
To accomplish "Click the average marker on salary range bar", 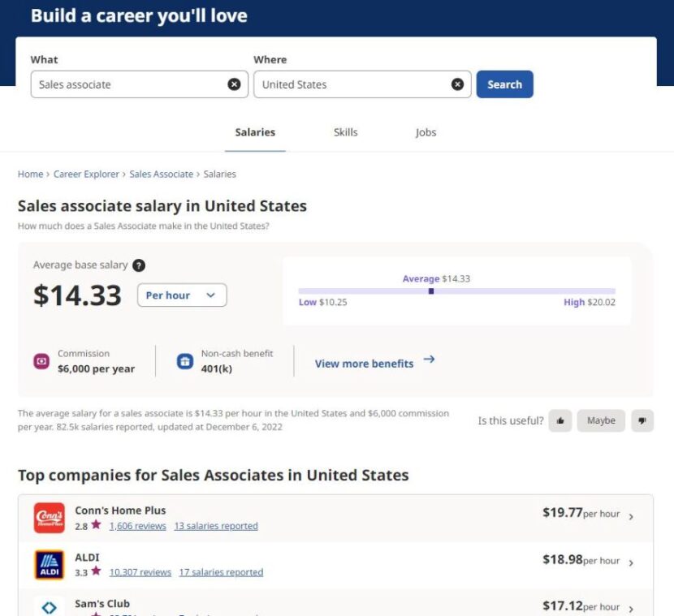I will [431, 291].
